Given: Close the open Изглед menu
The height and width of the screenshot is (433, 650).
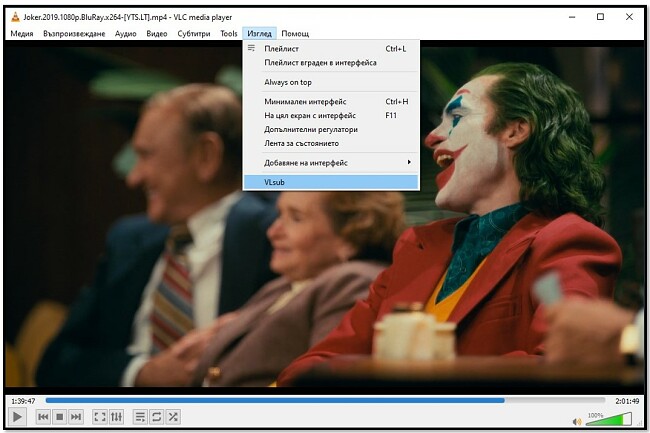Looking at the screenshot, I should [260, 34].
